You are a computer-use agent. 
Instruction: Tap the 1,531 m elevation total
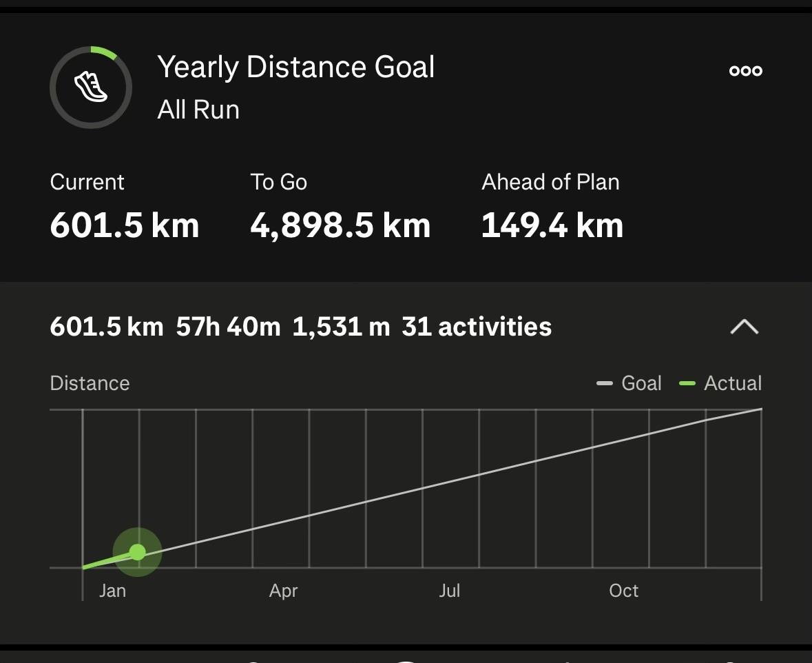point(341,327)
